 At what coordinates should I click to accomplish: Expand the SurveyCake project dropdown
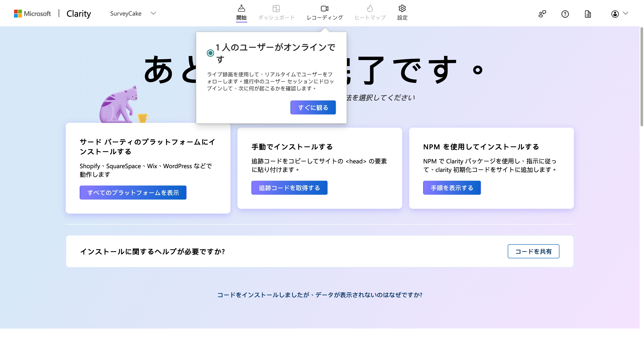click(153, 13)
